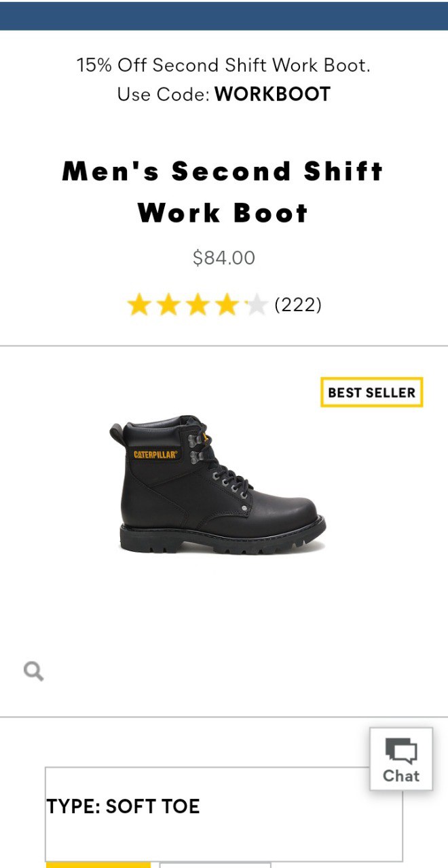Click the $84.00 price
Screen dimensions: 448x868
pyautogui.click(x=224, y=258)
